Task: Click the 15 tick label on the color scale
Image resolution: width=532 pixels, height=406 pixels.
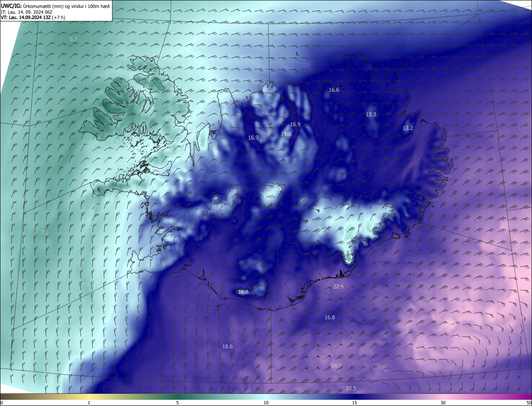Action: (x=355, y=403)
